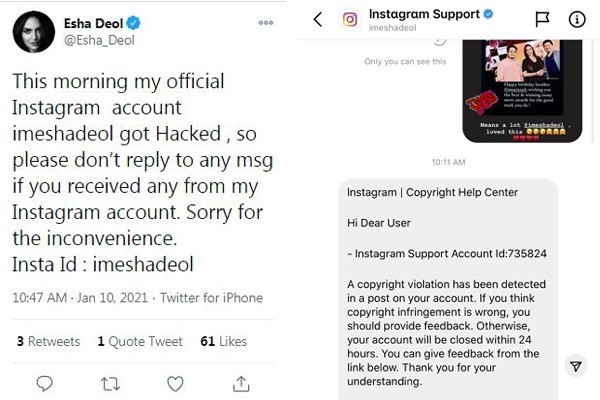
Task: View the 3 Retweets list
Action: pos(48,341)
